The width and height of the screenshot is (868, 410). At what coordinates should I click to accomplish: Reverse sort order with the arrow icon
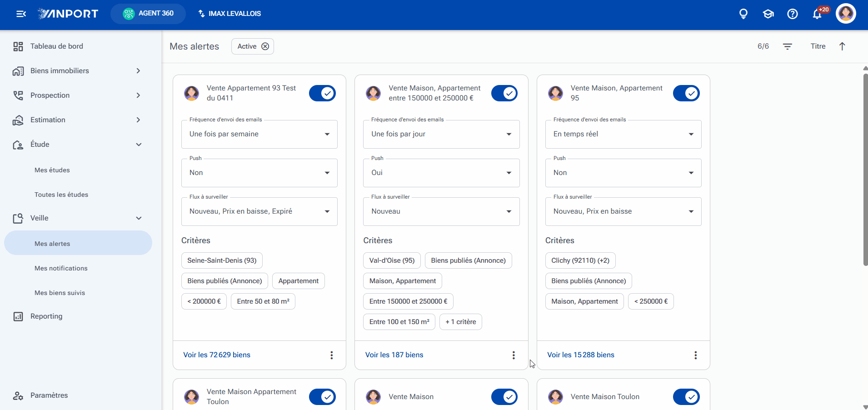(x=842, y=46)
